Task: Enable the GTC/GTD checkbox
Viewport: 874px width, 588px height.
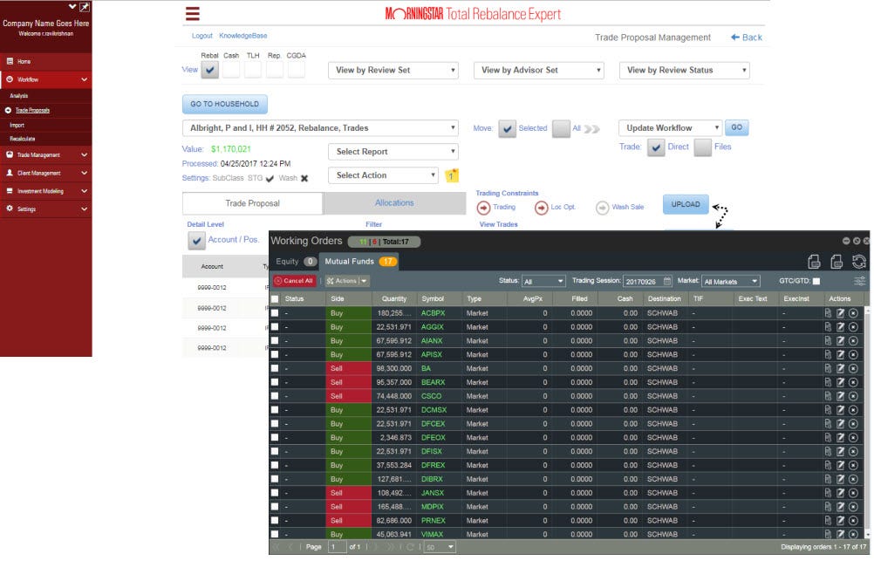Action: click(x=816, y=282)
